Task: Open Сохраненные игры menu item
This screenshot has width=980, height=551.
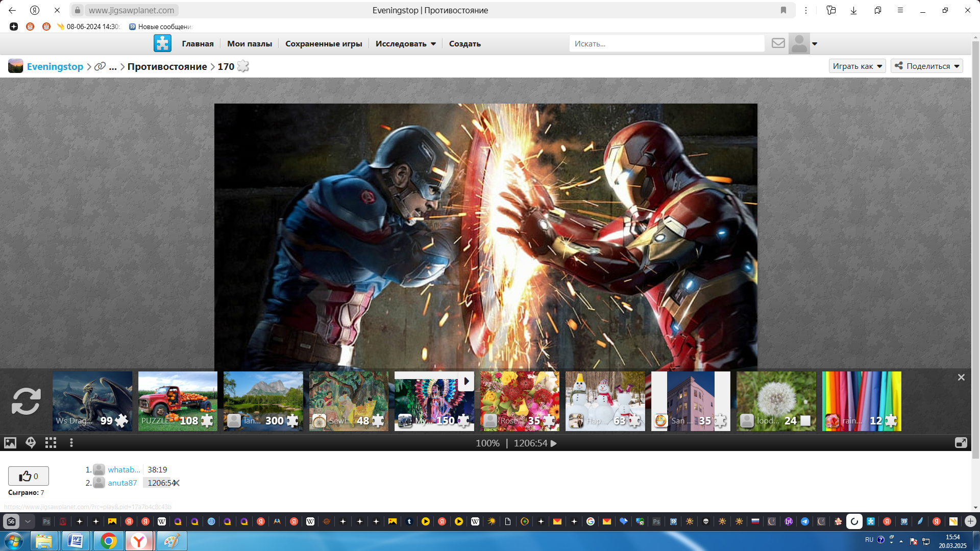Action: pos(324,44)
